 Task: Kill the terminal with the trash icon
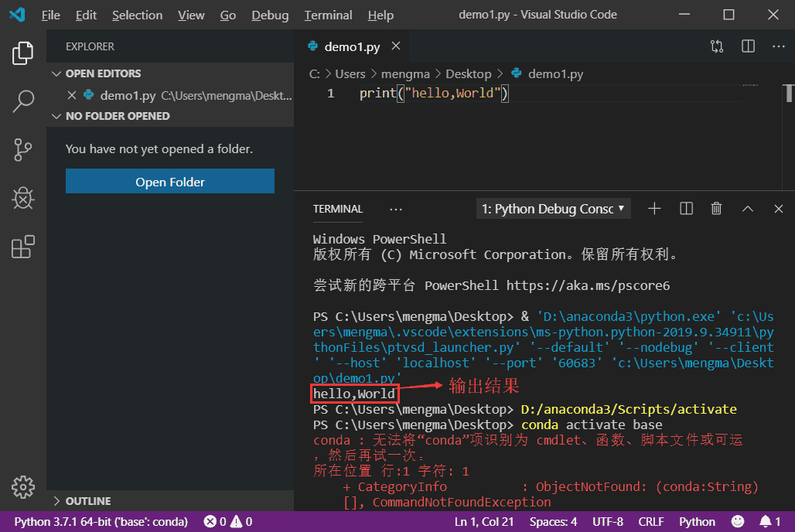click(x=715, y=208)
